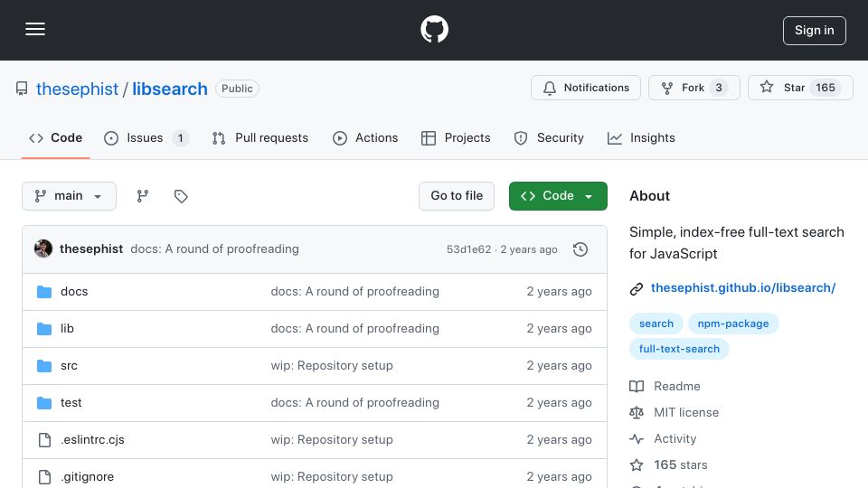
Task: Open the Projects tab
Action: (x=456, y=137)
